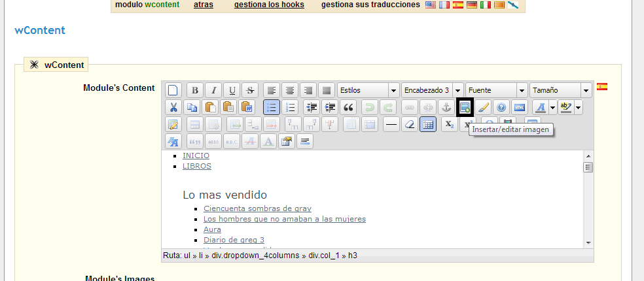
Task: Click the Redo arrow icon
Action: (x=388, y=107)
